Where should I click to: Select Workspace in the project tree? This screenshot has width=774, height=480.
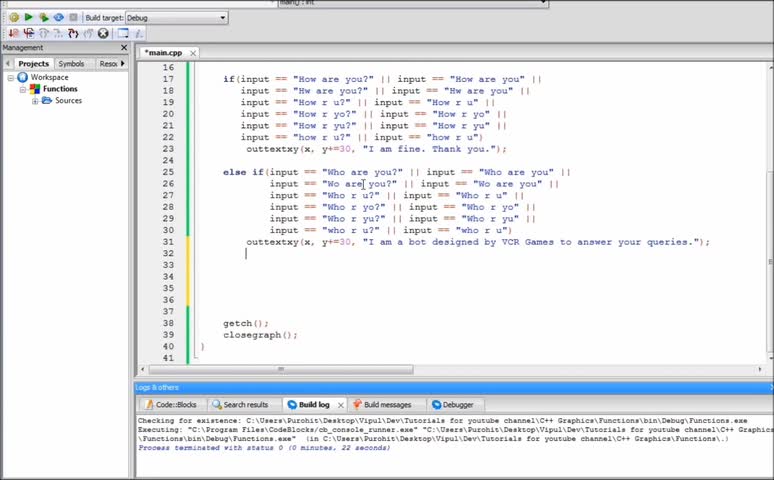[x=49, y=77]
